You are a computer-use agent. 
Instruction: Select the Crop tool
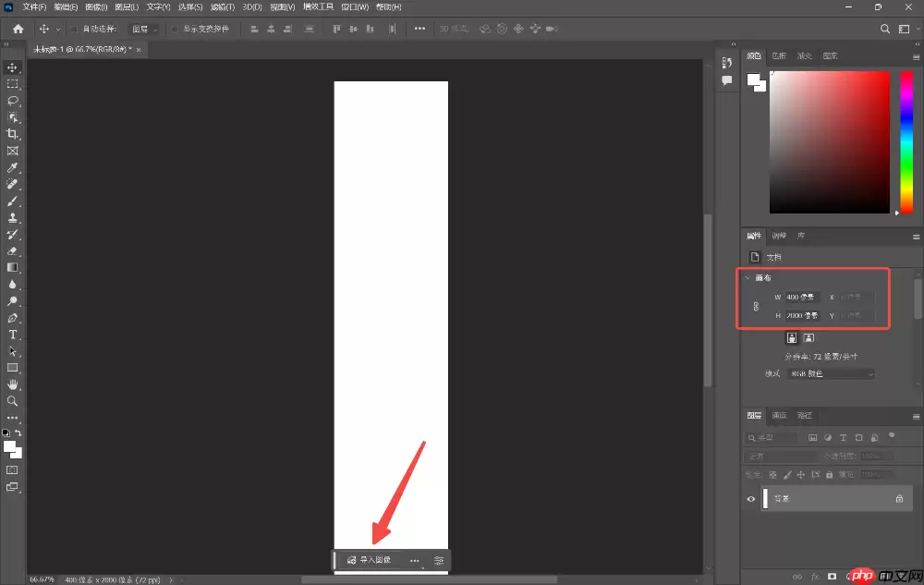[x=13, y=134]
